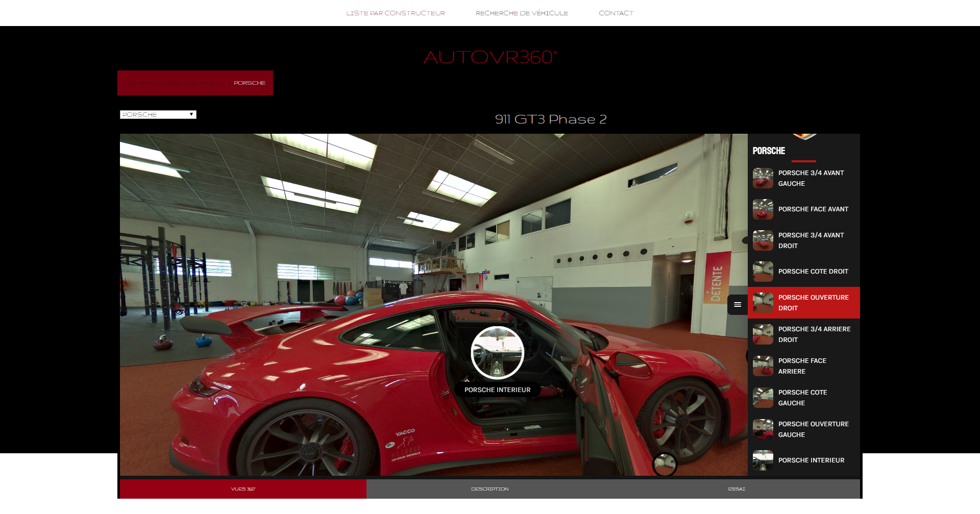980x514 pixels.
Task: Click the small round hotspot near the rear wheel
Action: pyautogui.click(x=665, y=464)
